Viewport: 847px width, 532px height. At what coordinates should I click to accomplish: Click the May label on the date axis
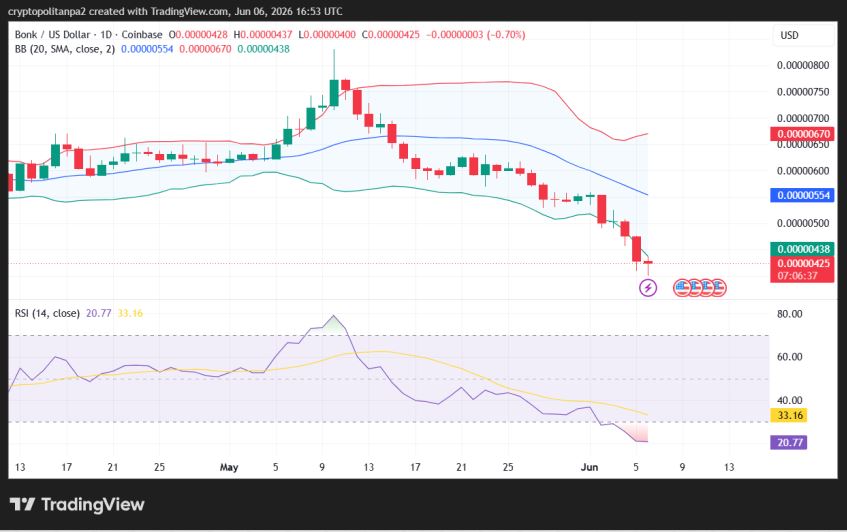coord(229,467)
